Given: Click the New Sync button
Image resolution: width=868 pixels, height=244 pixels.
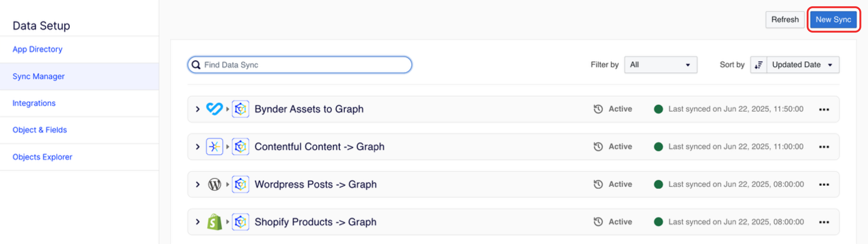Looking at the screenshot, I should tap(833, 19).
